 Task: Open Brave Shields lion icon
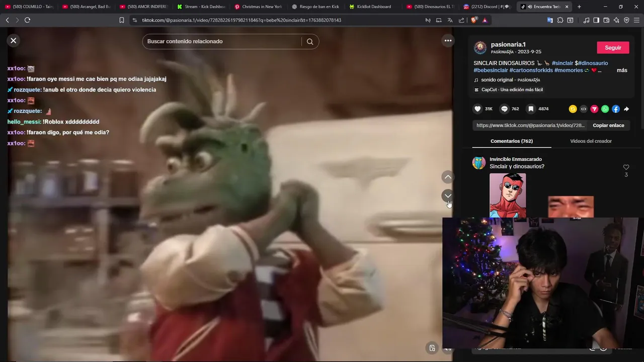pyautogui.click(x=473, y=20)
